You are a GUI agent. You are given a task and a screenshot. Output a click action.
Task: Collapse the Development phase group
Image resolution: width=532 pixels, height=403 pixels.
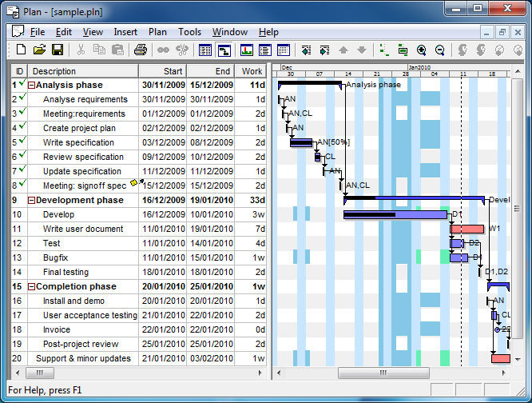tap(31, 201)
